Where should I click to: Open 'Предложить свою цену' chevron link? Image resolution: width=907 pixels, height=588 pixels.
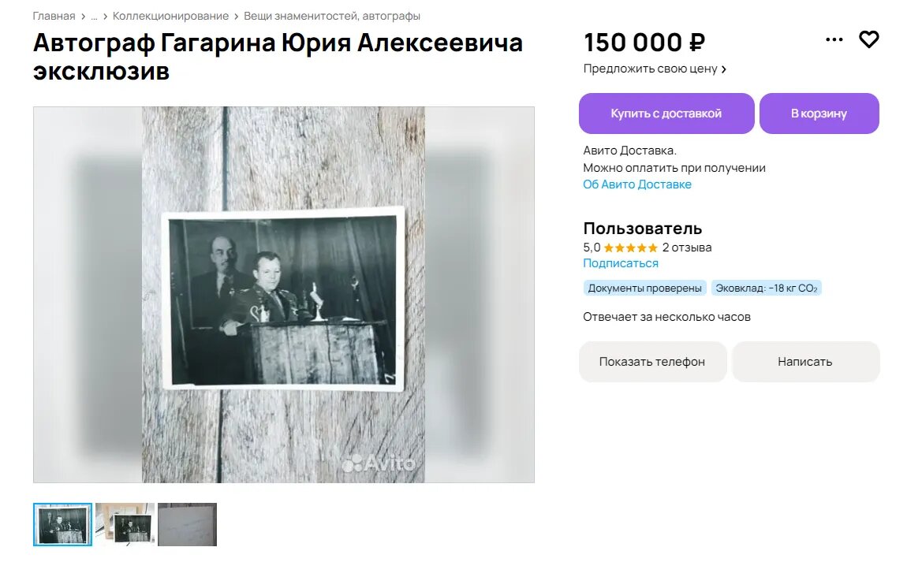click(655, 69)
